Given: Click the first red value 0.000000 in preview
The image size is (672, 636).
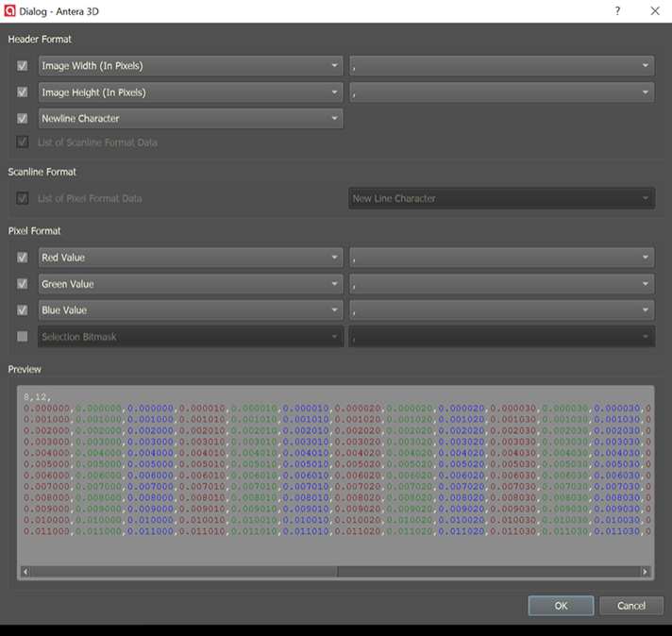Looking at the screenshot, I should tap(46, 408).
